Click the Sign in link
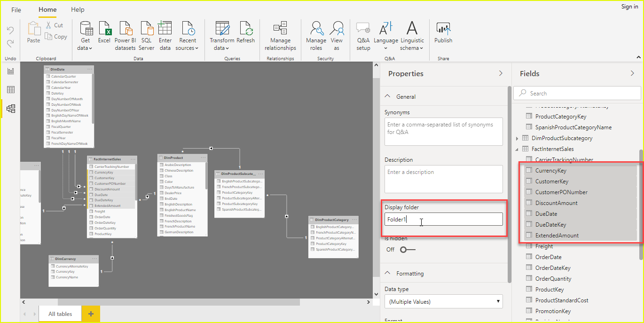The height and width of the screenshot is (323, 644). pos(629,7)
